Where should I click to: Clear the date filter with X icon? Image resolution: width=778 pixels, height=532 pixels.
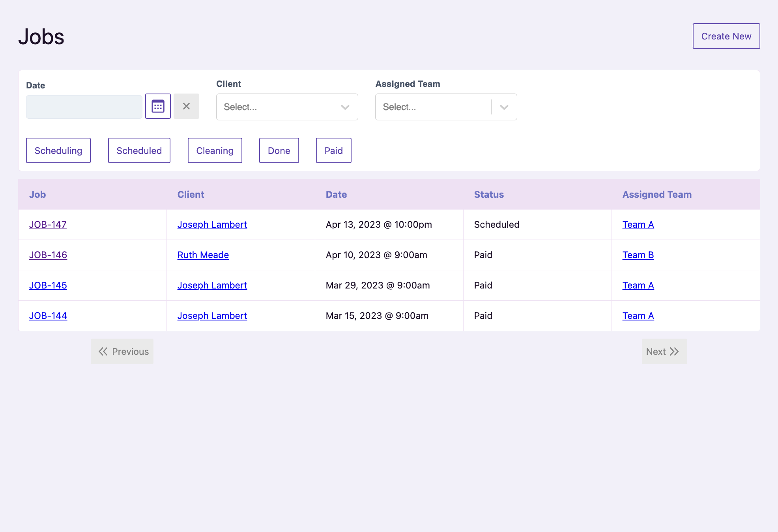coord(186,106)
